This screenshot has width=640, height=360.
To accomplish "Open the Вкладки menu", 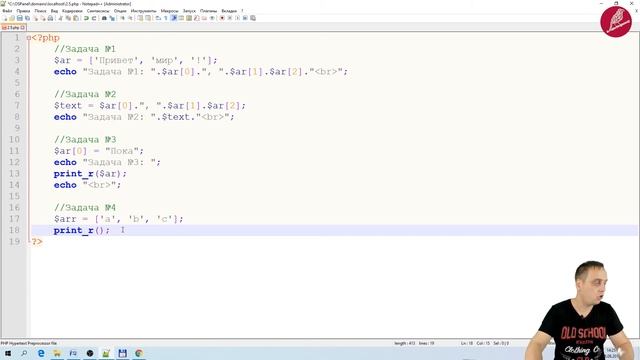I will [x=229, y=11].
